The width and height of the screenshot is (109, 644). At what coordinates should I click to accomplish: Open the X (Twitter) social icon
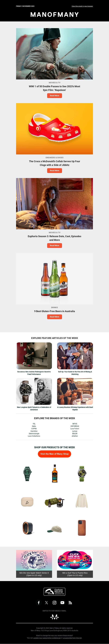(46, 602)
